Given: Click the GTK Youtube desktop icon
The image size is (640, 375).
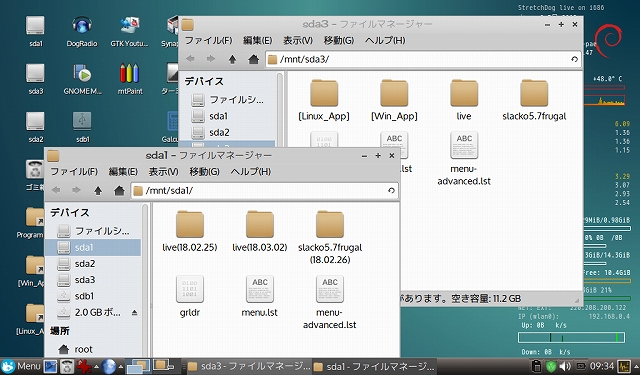Looking at the screenshot, I should click(129, 32).
